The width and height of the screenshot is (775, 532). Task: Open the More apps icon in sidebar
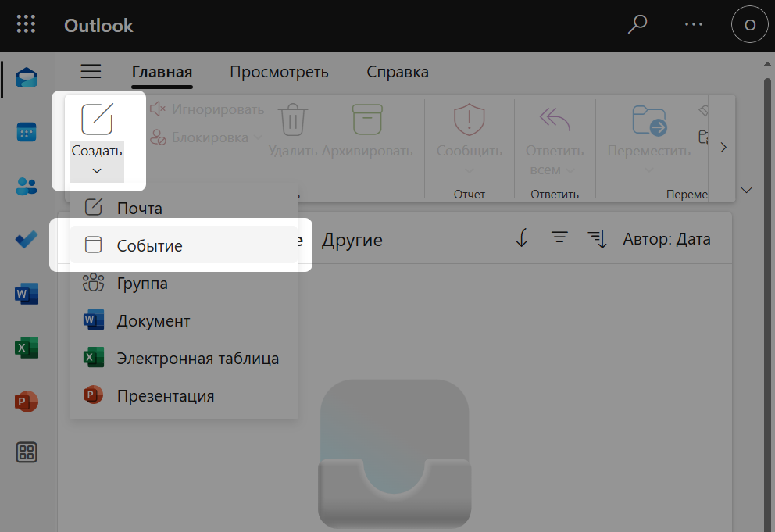click(x=27, y=452)
